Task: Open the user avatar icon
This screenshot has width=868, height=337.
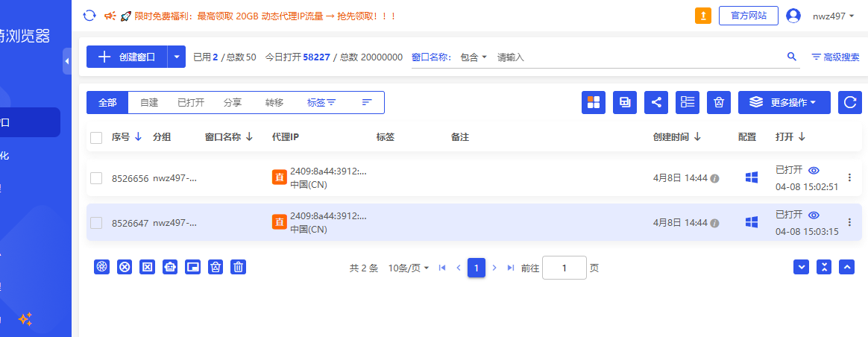Action: tap(793, 16)
